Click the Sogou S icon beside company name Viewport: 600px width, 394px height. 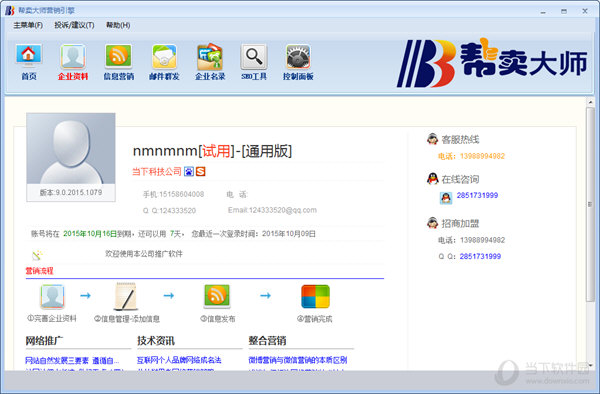click(201, 171)
